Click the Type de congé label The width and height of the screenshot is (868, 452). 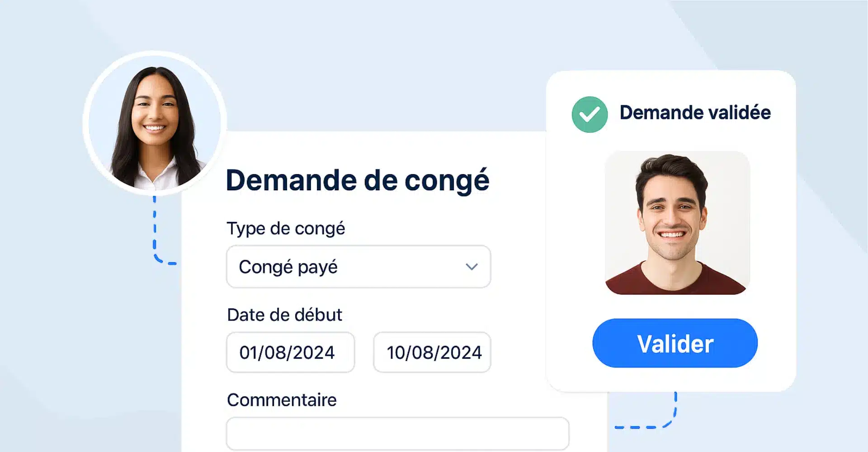pyautogui.click(x=286, y=228)
